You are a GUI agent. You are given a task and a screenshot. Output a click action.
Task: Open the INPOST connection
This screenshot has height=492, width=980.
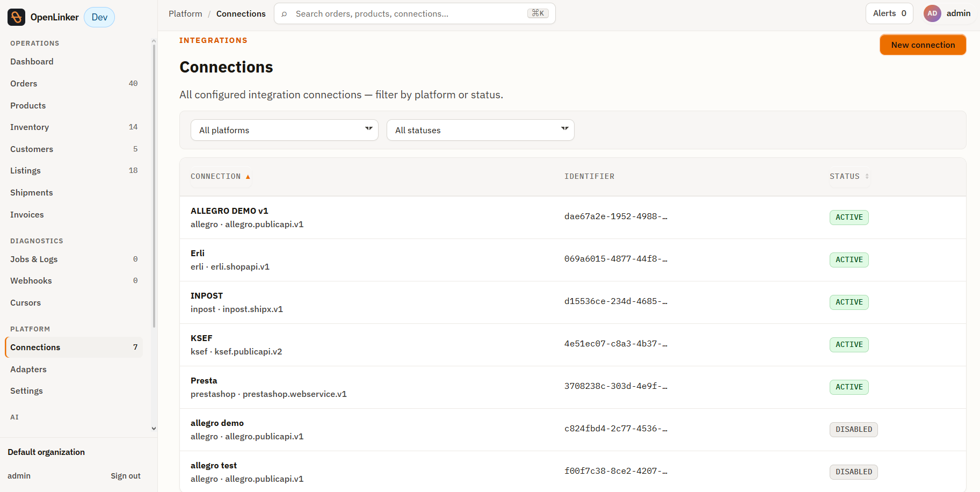click(573, 302)
